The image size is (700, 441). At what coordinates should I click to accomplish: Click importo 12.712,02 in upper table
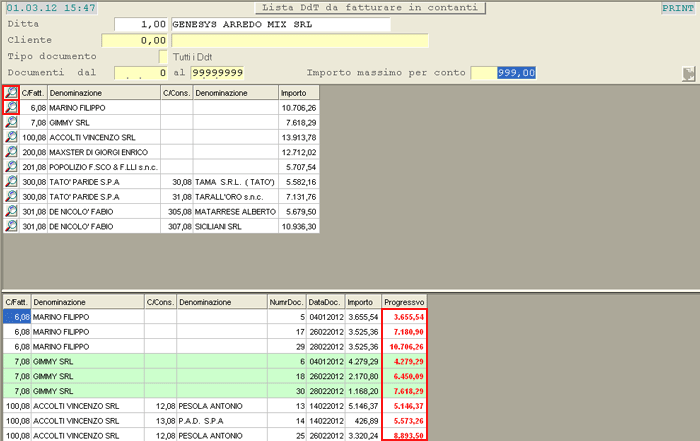(x=299, y=152)
